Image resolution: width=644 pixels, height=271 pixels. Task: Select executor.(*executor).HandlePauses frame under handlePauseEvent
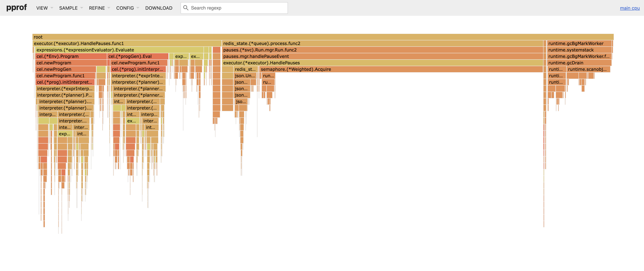[382, 63]
